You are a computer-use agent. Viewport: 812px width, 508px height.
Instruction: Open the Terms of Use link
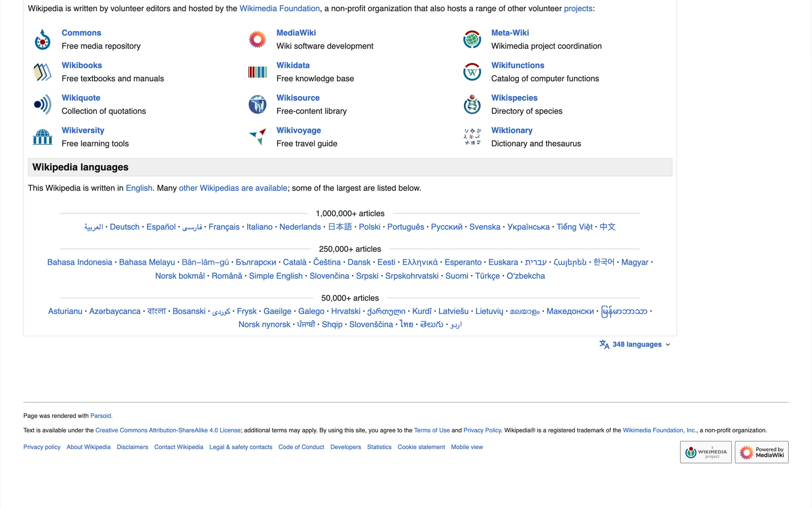click(432, 430)
